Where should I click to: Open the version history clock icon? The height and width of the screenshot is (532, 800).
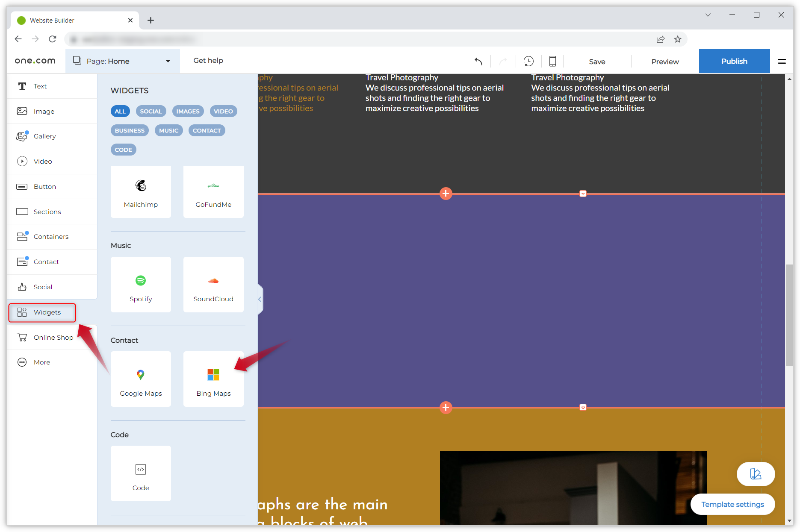[x=528, y=62]
